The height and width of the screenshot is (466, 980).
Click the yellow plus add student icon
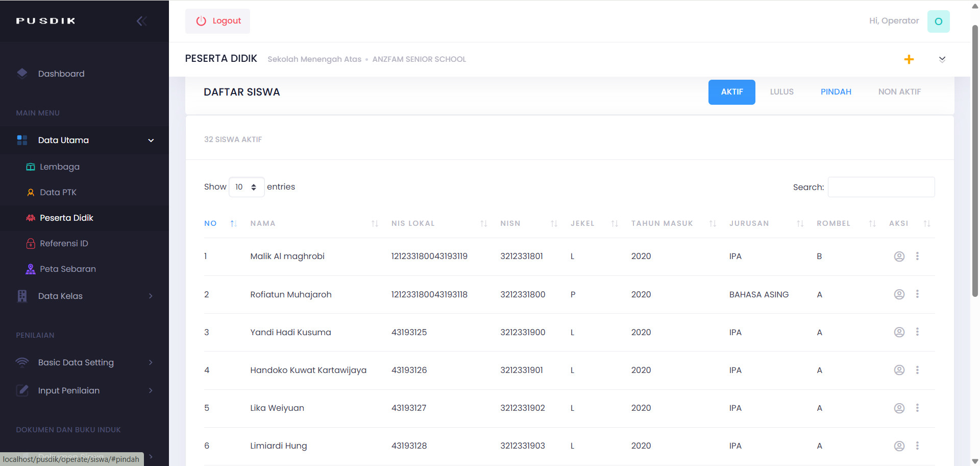[909, 59]
